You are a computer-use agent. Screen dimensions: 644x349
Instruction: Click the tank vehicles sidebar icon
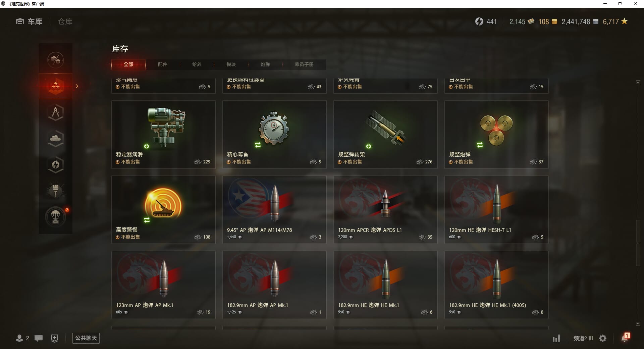point(56,139)
